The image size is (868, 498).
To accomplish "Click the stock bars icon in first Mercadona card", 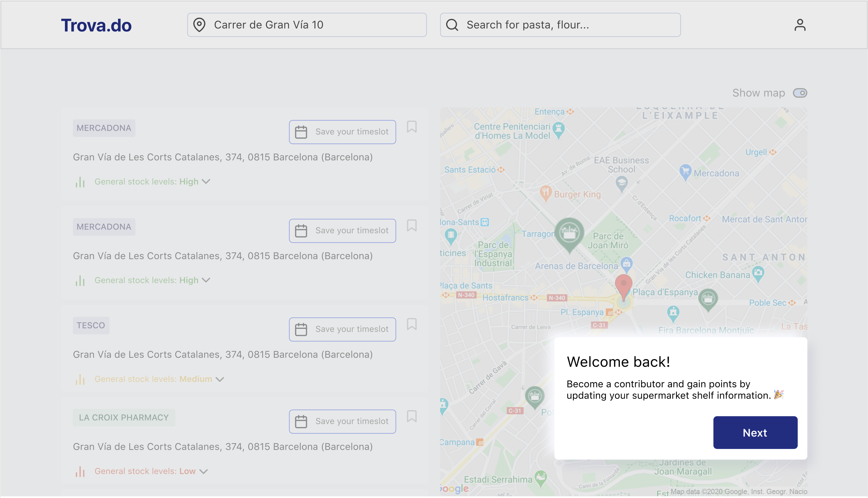I will [x=80, y=182].
